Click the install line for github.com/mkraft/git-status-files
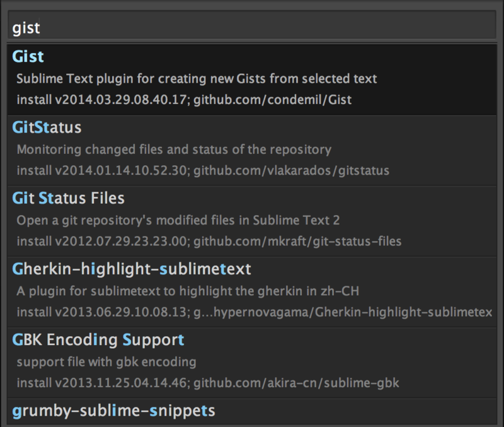Screen dimensions: 504x427 point(209,242)
